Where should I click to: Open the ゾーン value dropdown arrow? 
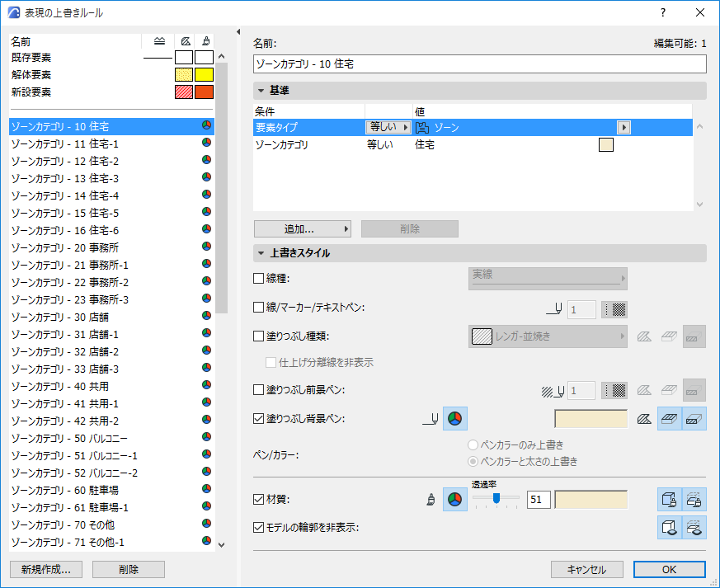(624, 127)
